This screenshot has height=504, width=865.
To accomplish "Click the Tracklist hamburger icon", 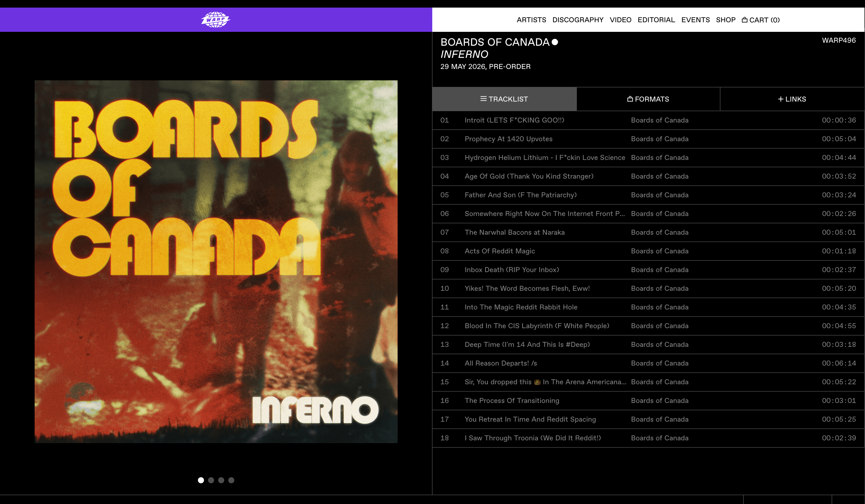I will [x=483, y=99].
